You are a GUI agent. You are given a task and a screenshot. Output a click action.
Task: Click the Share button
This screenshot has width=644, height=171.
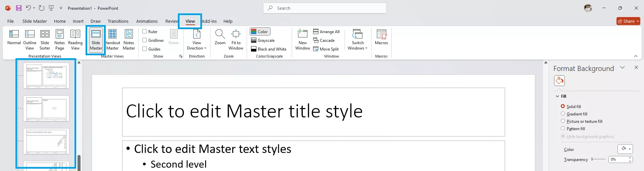click(628, 21)
